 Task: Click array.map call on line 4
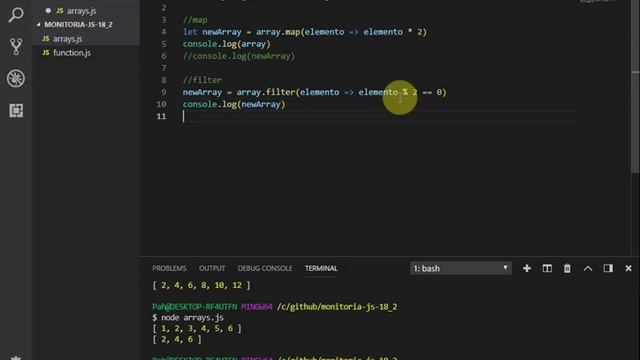click(341, 32)
